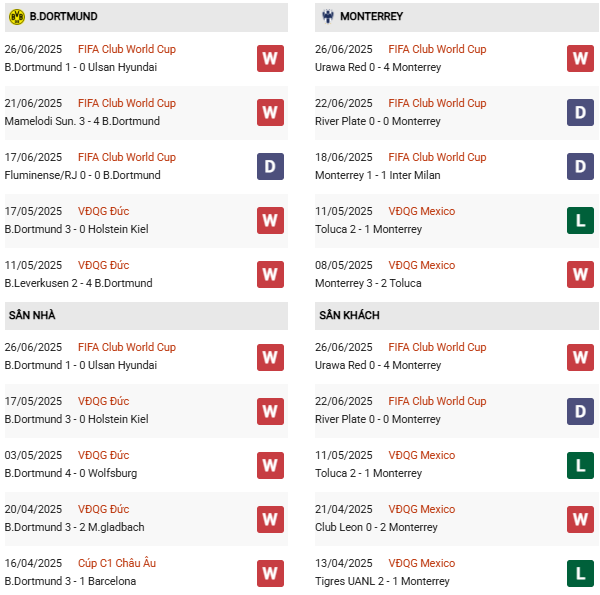Select the SÂN NHÀ section header

[x=32, y=315]
